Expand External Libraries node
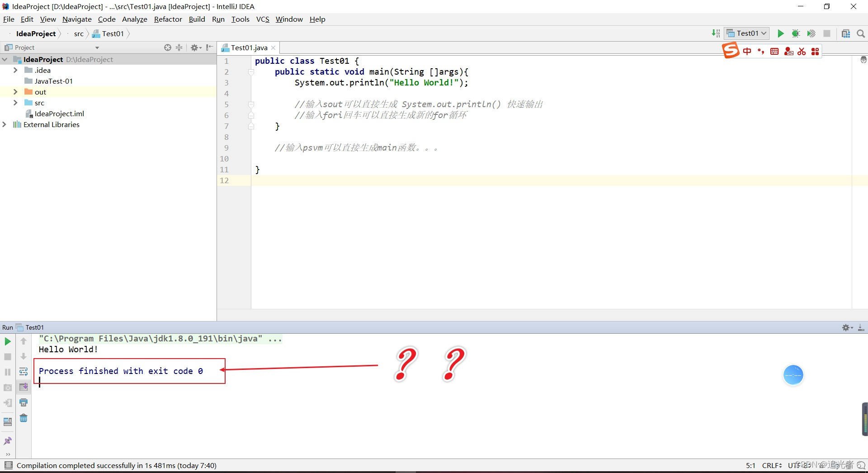The image size is (868, 473). coord(5,124)
